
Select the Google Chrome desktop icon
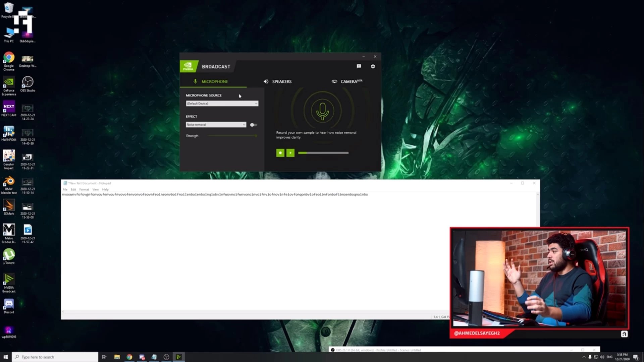point(9,61)
